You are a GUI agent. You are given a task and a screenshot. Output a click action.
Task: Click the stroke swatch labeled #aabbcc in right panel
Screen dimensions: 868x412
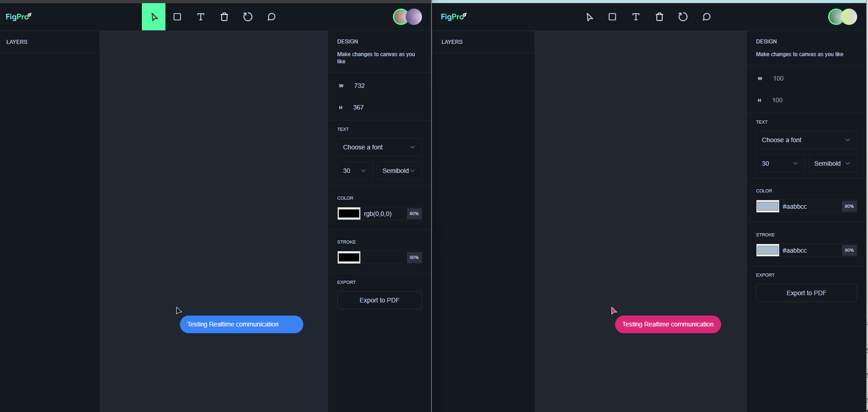click(767, 250)
